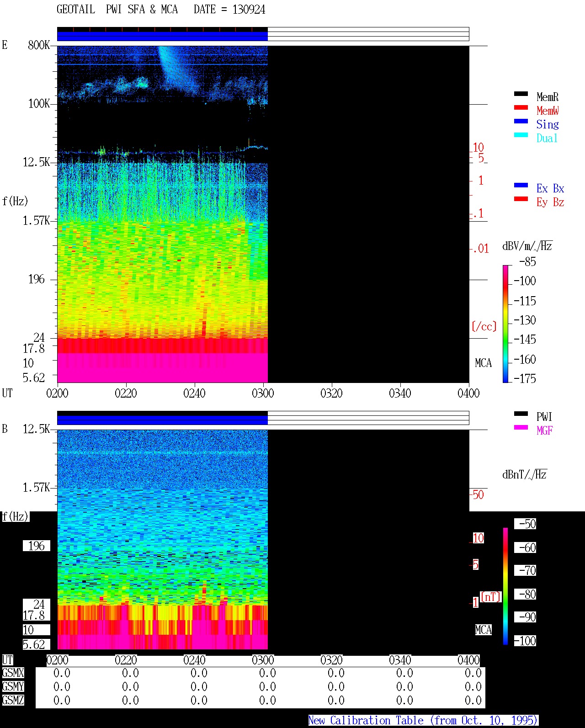The image size is (585, 728).
Task: Click the dBV/m/√Hz unit label
Action: click(527, 246)
